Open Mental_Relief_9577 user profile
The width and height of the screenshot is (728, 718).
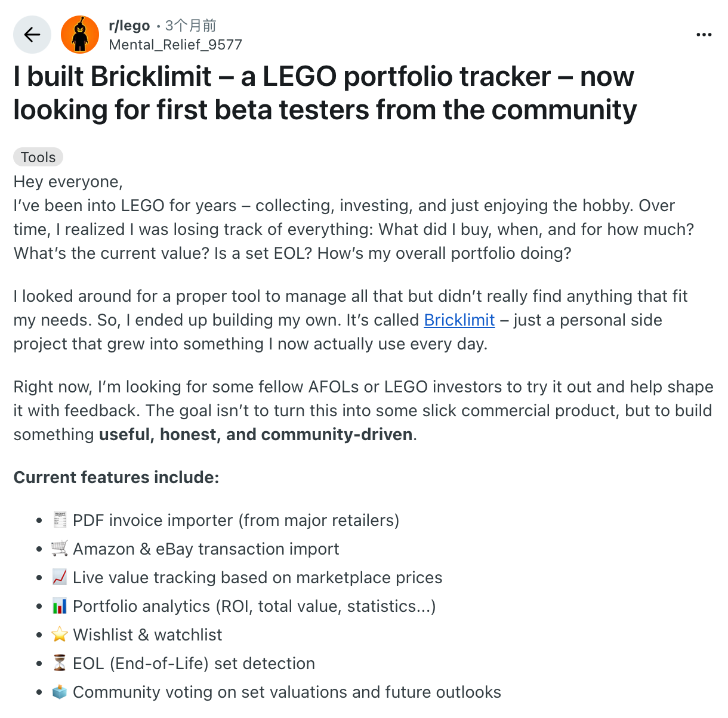[175, 45]
